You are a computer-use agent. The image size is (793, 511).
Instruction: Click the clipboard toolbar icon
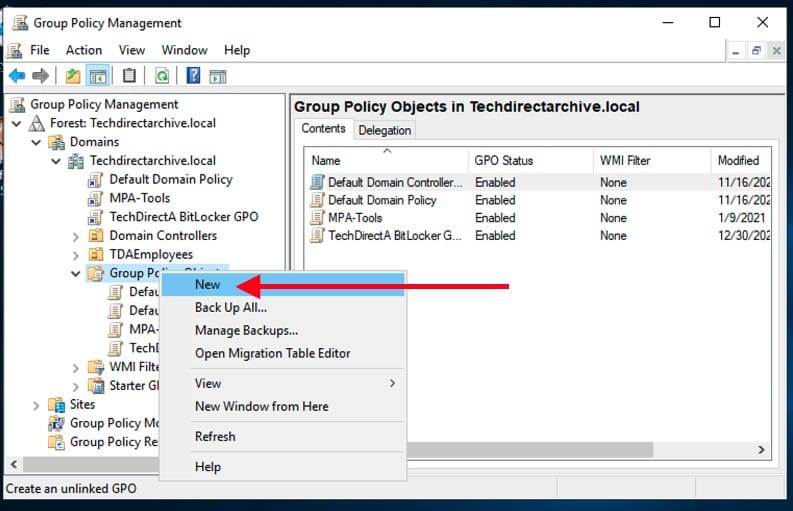129,76
